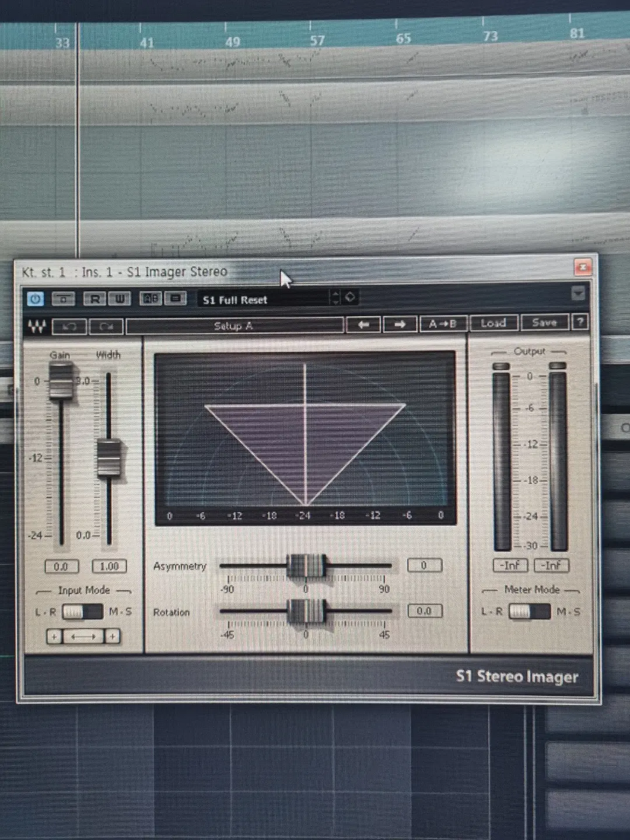Click the channel swap double-arrow button
Image resolution: width=630 pixels, height=840 pixels.
[x=83, y=636]
